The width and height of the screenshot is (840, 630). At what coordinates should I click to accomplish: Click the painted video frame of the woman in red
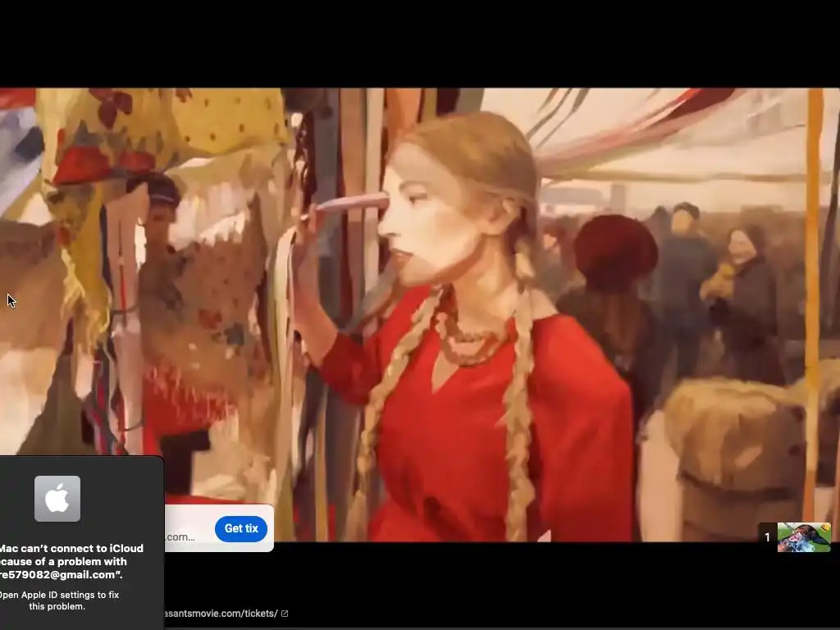(x=420, y=314)
